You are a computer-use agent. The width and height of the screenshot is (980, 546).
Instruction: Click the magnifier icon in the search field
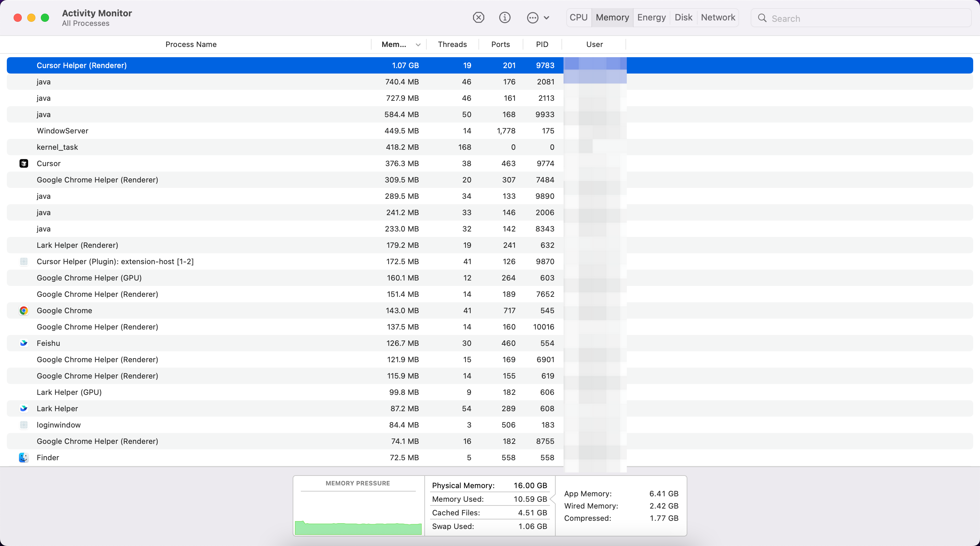[762, 18]
